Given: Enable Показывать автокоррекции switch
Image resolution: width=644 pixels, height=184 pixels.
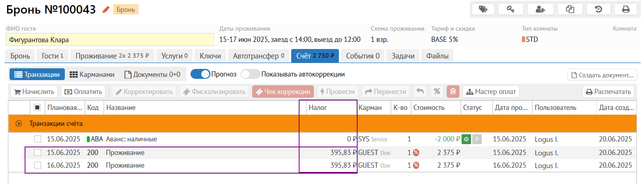Looking at the screenshot, I should 250,74.
